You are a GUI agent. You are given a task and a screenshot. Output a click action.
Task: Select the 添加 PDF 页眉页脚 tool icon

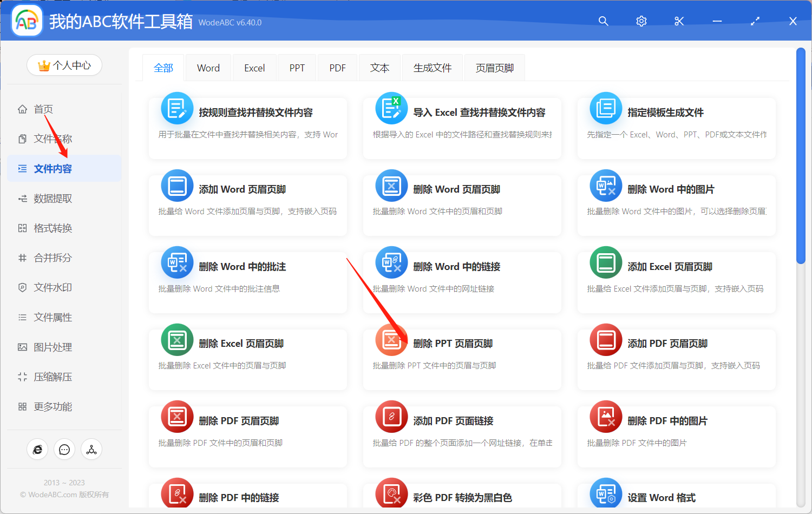606,340
